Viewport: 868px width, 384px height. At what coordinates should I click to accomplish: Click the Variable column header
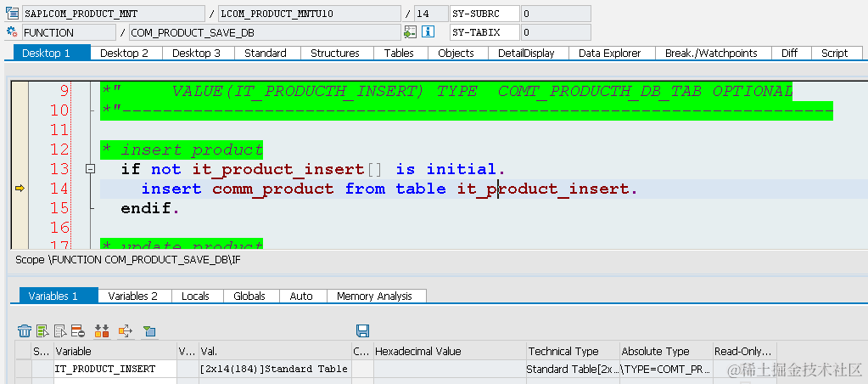pos(115,352)
